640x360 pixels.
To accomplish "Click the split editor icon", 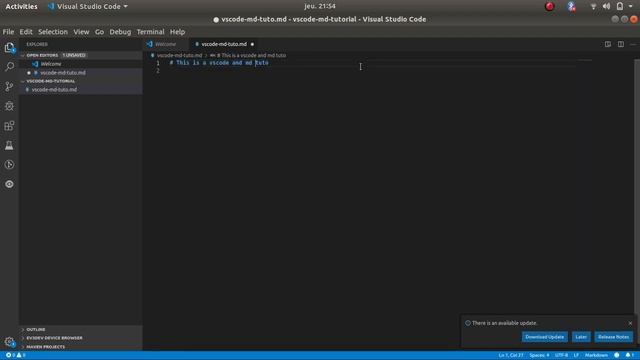I will click(x=621, y=44).
